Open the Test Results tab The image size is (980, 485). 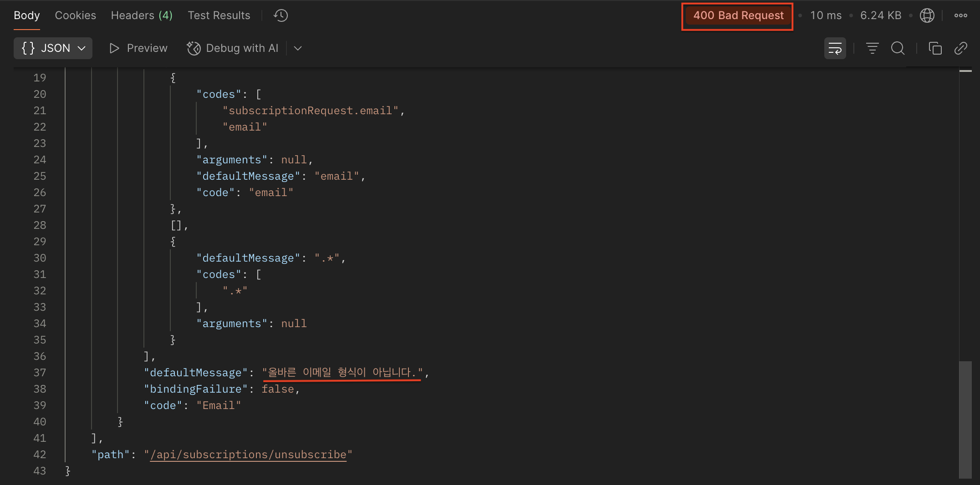[x=219, y=15]
